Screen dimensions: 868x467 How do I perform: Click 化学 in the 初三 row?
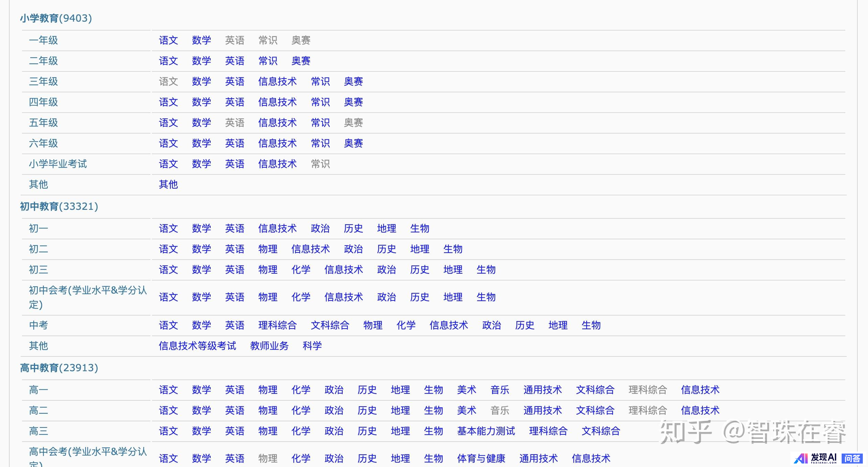coord(301,270)
